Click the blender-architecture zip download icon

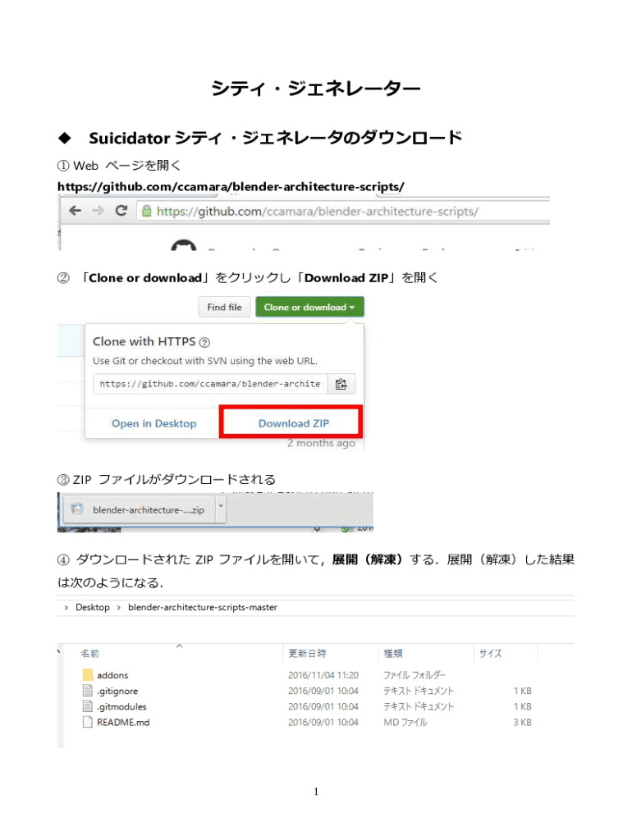click(x=76, y=509)
